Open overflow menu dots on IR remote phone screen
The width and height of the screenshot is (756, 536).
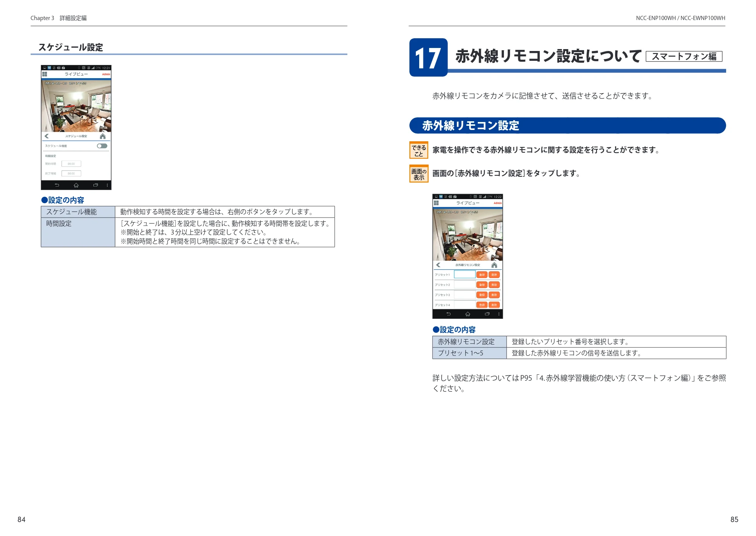pos(499,314)
